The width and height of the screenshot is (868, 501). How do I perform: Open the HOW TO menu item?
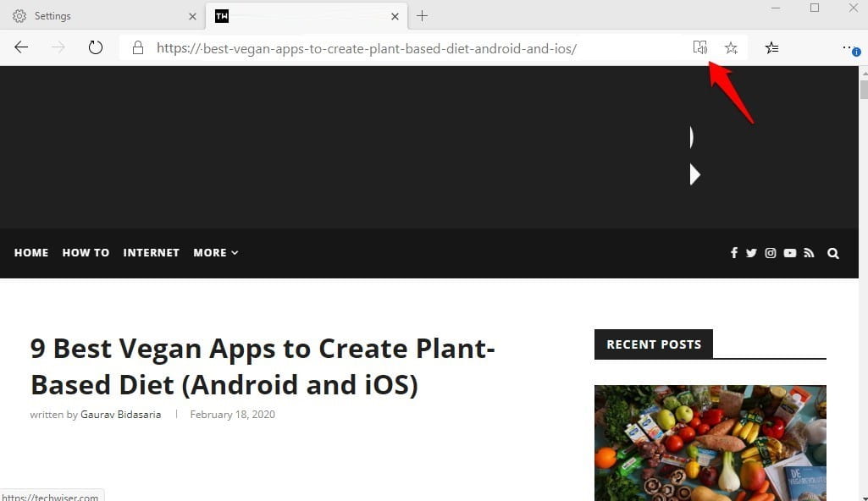[x=86, y=253]
